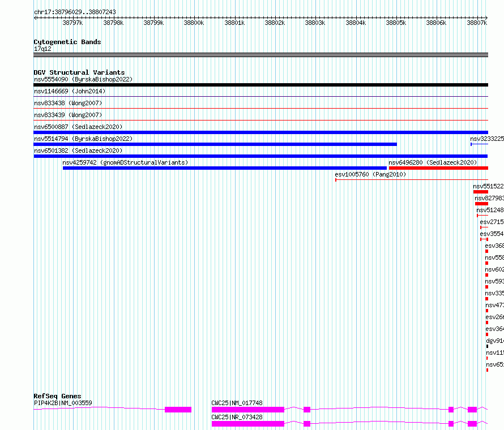
Task: Click the dgv91 variant label
Action: [495, 341]
